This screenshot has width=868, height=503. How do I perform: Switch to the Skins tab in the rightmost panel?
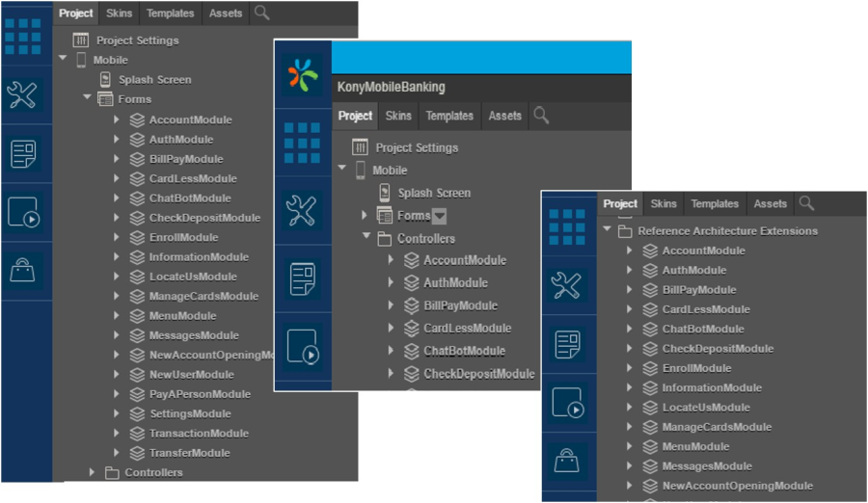tap(664, 204)
